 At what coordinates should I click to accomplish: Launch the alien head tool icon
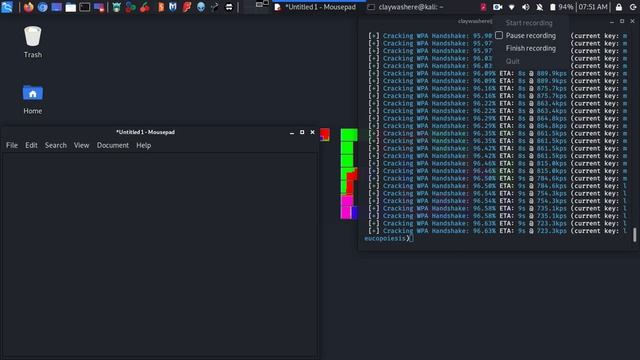tap(201, 7)
